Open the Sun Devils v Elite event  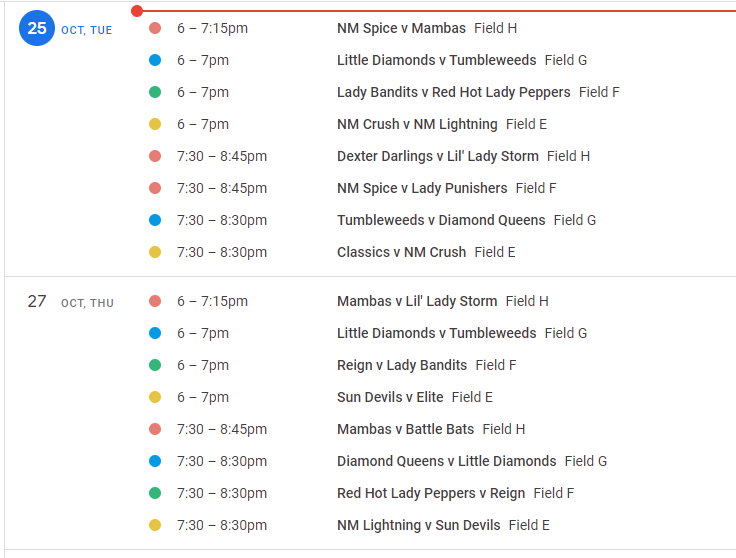click(x=390, y=397)
